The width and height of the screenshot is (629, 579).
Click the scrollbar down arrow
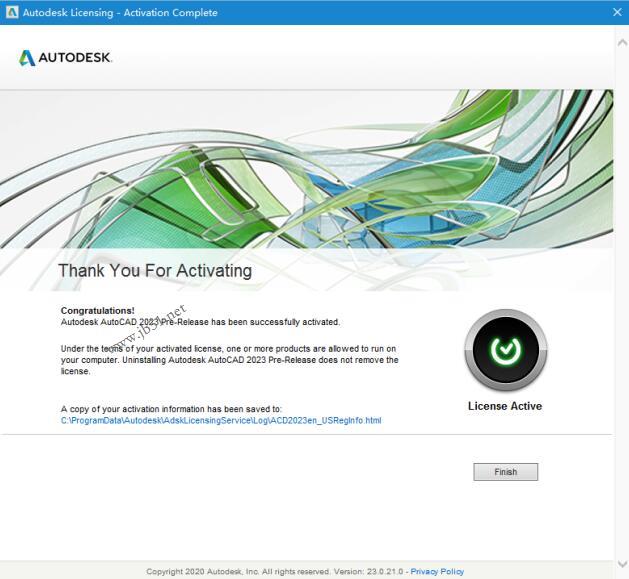point(620,562)
